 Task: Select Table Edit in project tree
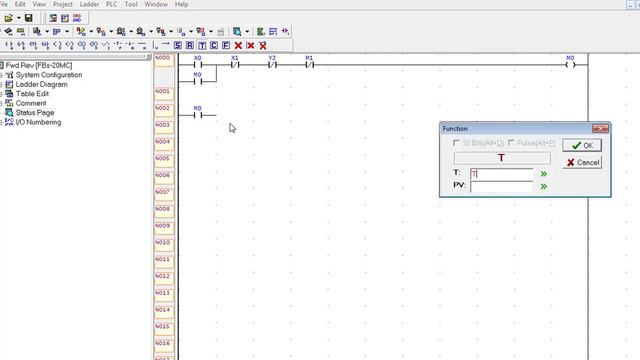(x=32, y=94)
